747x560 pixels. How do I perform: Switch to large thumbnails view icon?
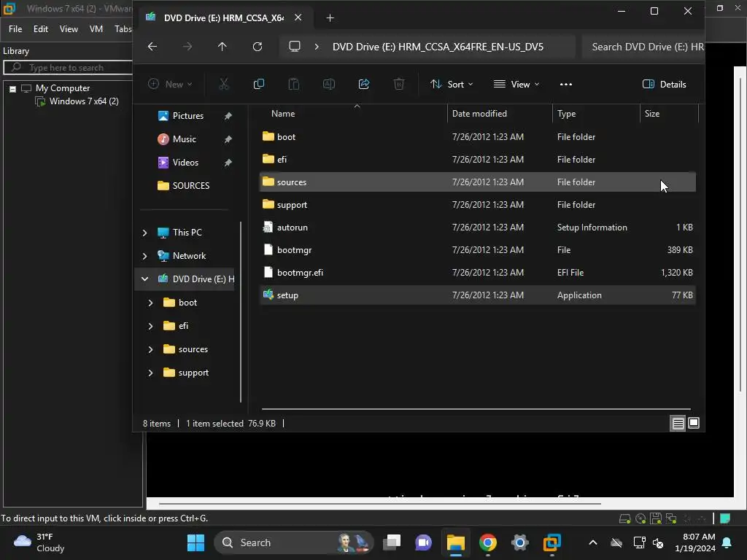click(x=694, y=423)
